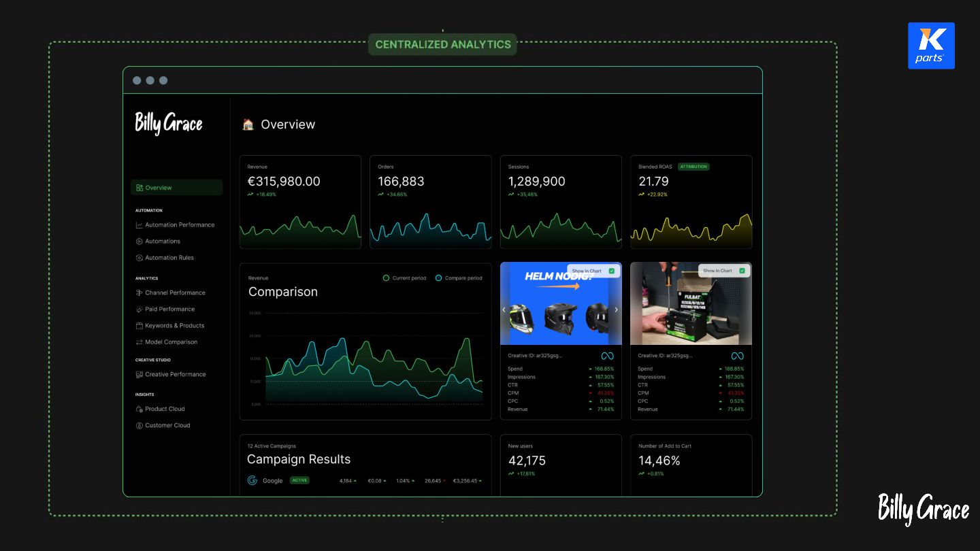Click 4,184 in the Google row
This screenshot has width=980, height=551.
pos(346,481)
